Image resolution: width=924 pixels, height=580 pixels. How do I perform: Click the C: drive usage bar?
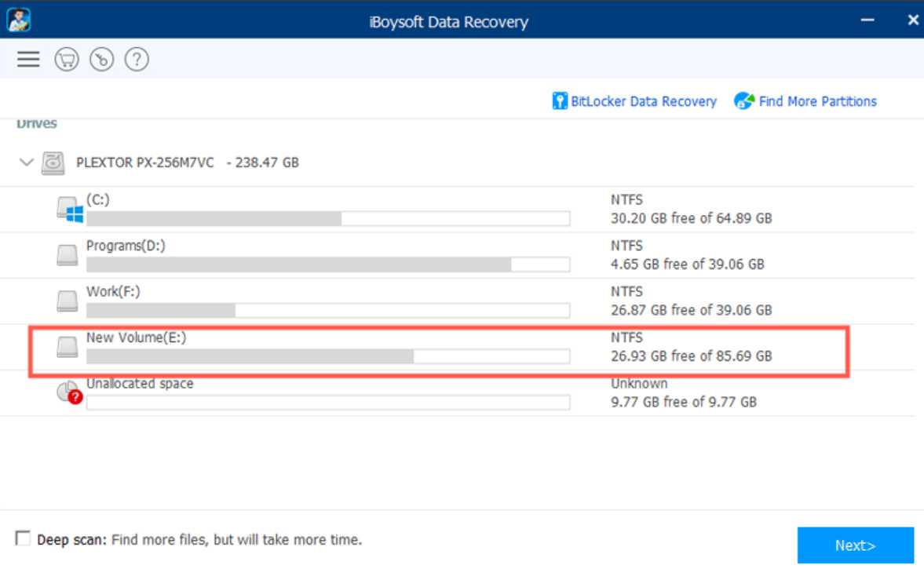(x=327, y=219)
